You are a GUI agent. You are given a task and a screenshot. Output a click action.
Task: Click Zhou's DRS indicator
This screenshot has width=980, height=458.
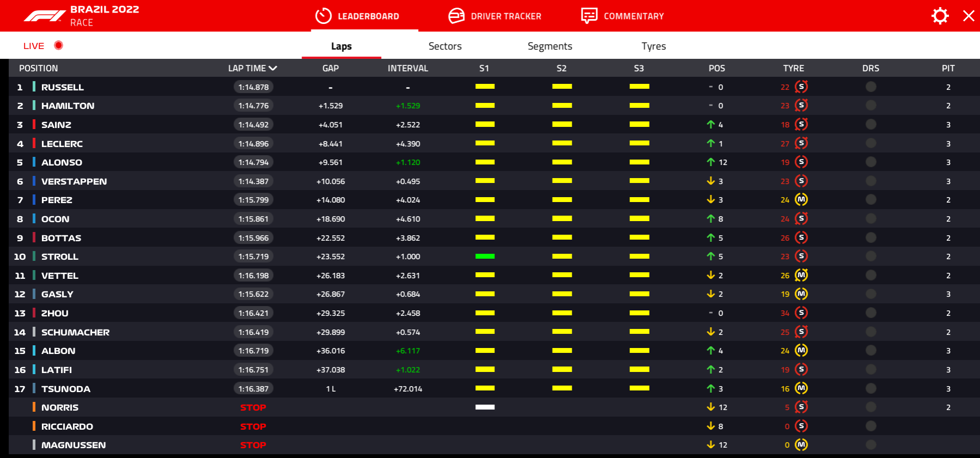coord(871,313)
